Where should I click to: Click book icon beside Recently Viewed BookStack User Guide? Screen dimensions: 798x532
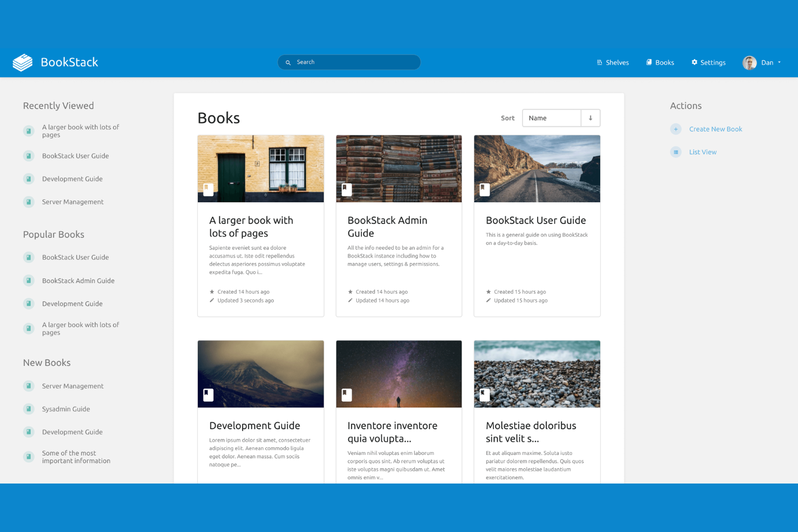29,156
